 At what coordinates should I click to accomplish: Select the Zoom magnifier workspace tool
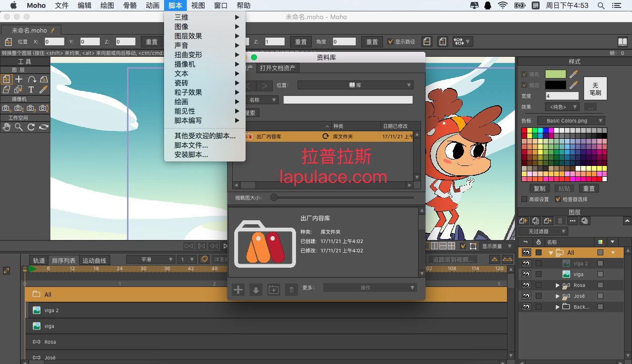click(19, 127)
